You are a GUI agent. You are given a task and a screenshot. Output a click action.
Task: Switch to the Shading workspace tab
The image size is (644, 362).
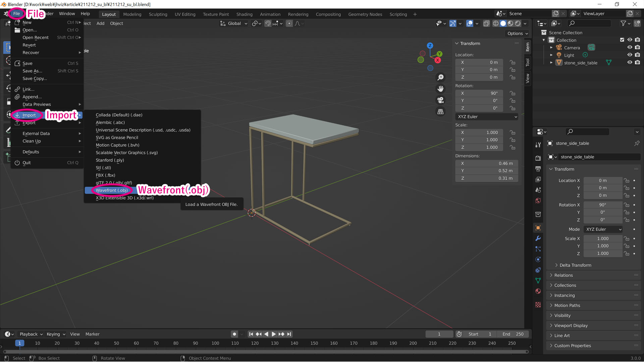click(244, 14)
